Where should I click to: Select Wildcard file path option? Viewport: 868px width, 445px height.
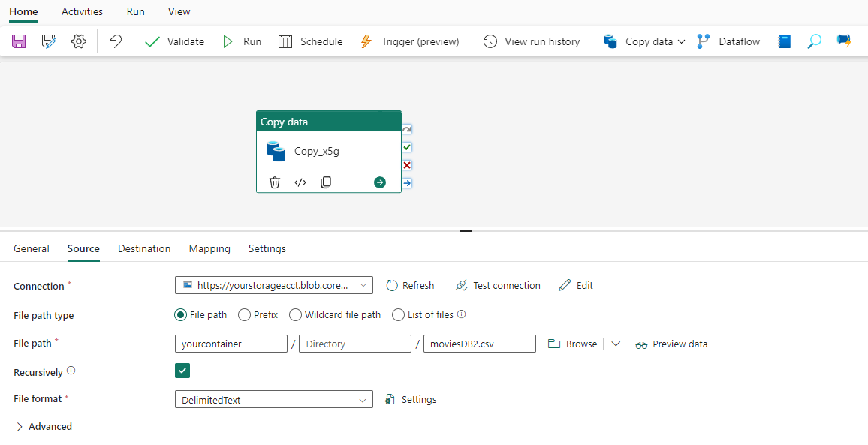(296, 315)
